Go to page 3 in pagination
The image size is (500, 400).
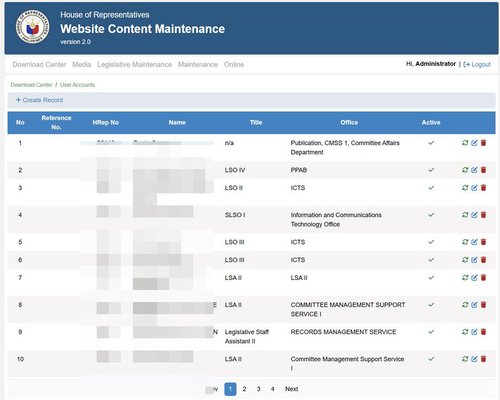(x=258, y=389)
